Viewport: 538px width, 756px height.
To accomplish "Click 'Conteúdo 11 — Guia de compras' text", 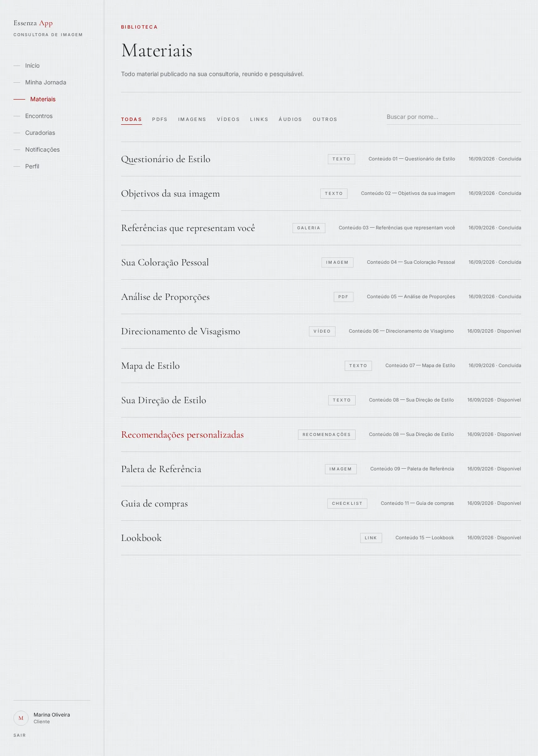I will click(x=417, y=503).
